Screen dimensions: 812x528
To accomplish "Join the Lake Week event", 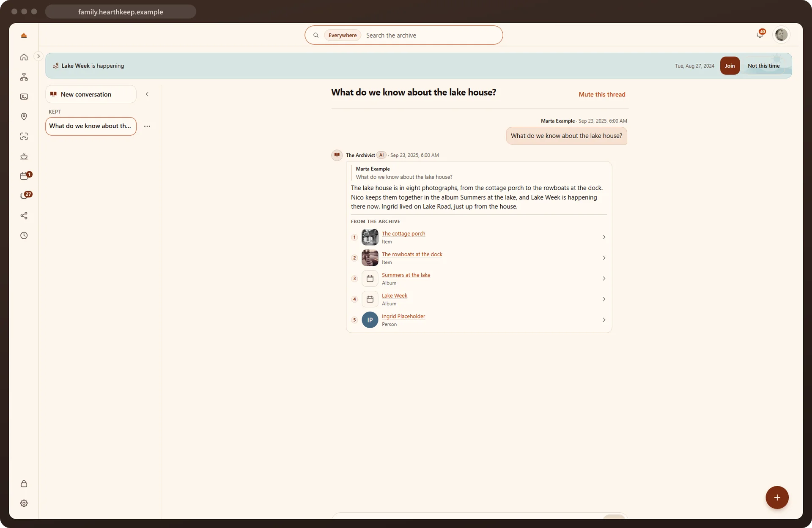I will pyautogui.click(x=730, y=66).
